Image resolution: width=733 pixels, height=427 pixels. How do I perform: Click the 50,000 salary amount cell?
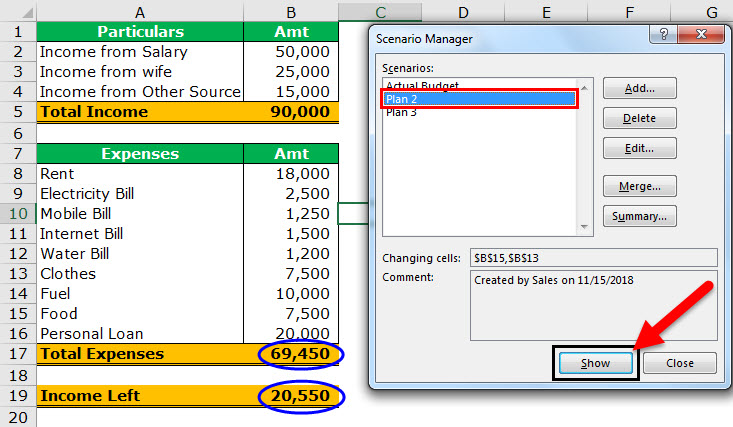click(x=291, y=51)
